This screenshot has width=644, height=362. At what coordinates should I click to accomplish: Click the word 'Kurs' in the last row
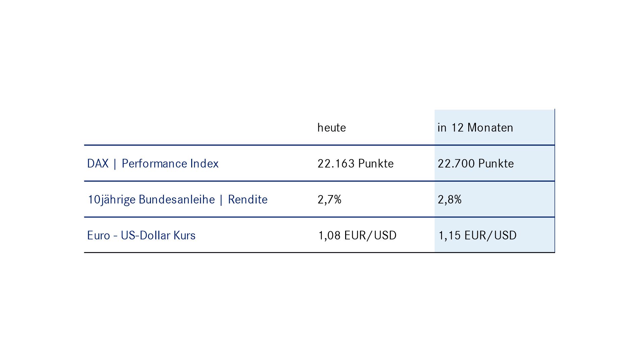(184, 235)
